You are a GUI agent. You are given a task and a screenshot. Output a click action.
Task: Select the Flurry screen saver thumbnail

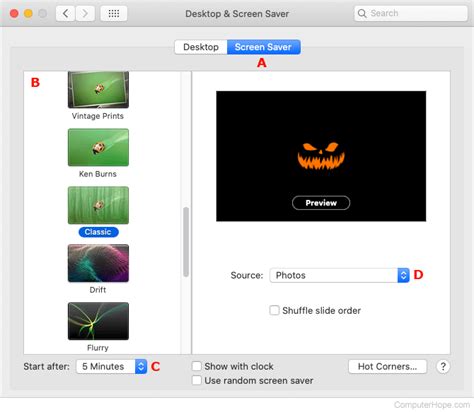(x=98, y=321)
